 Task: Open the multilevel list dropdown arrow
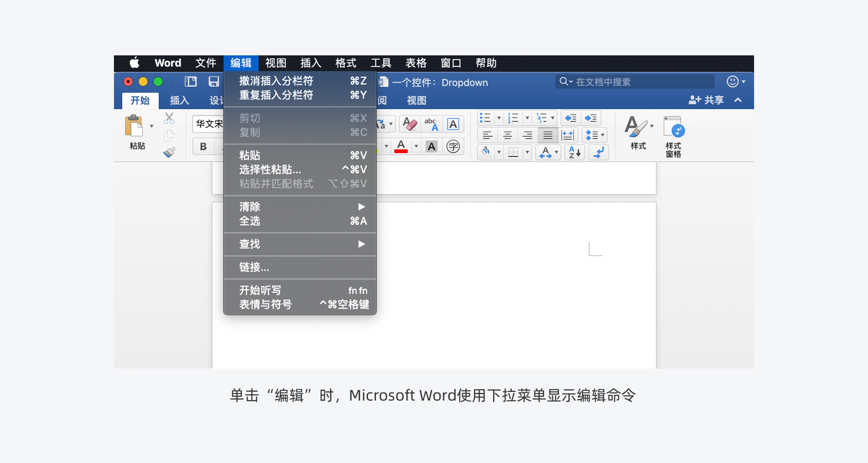click(x=553, y=118)
